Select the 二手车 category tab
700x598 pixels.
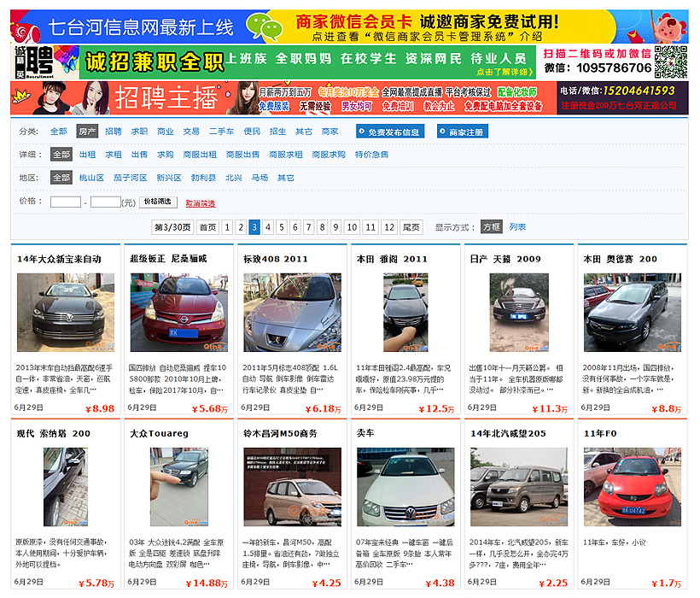tap(221, 132)
